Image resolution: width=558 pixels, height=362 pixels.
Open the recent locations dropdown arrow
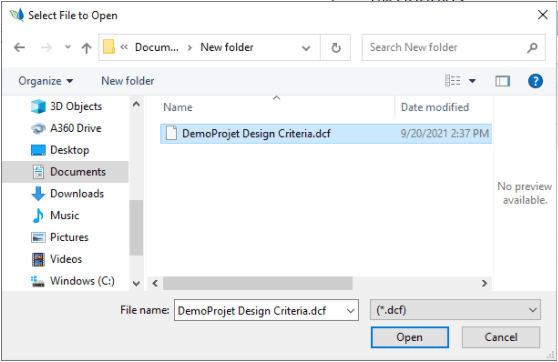(x=68, y=47)
